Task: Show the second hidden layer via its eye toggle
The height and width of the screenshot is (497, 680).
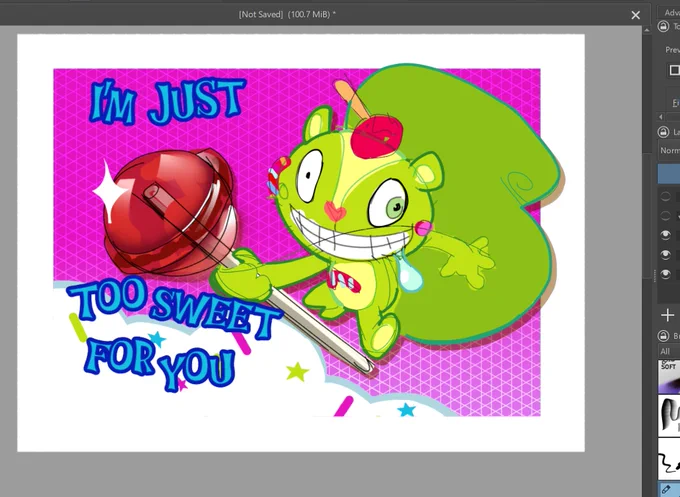Action: [x=665, y=216]
